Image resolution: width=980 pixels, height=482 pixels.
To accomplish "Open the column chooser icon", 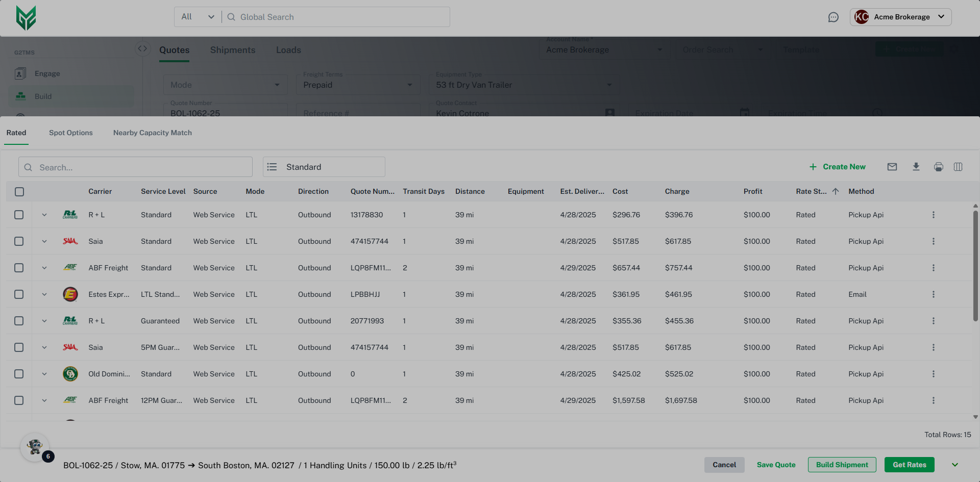I will click(x=958, y=167).
